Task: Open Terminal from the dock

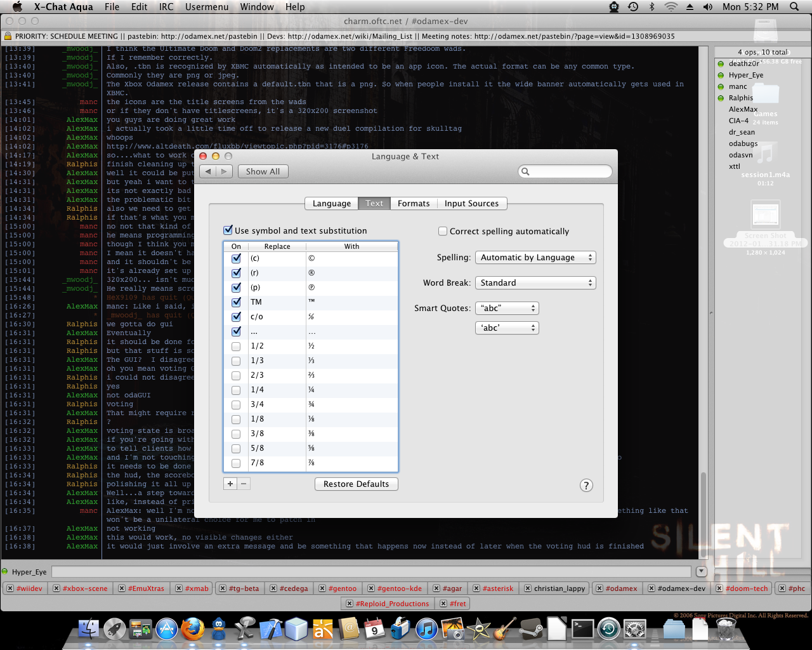Action: (x=582, y=630)
